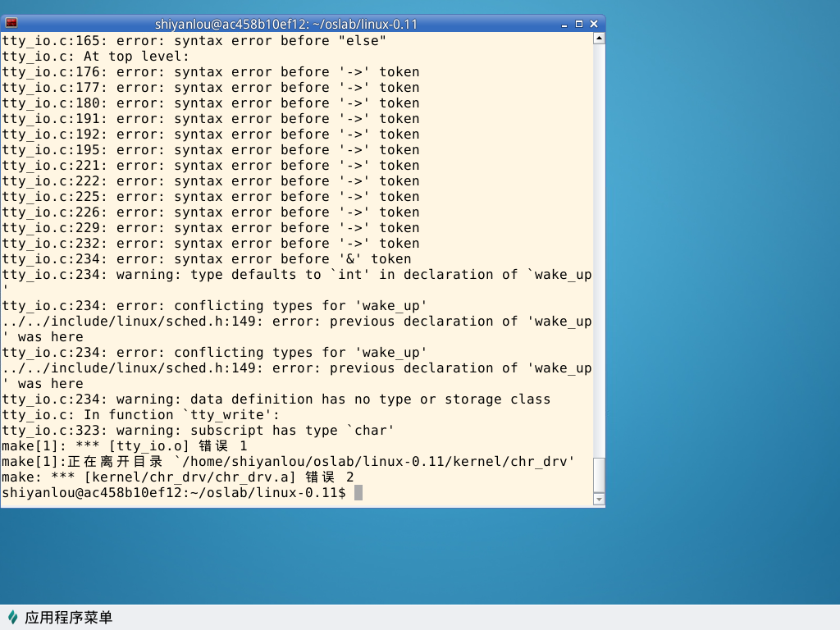Click the "In function `tty_write'" line

[141, 414]
